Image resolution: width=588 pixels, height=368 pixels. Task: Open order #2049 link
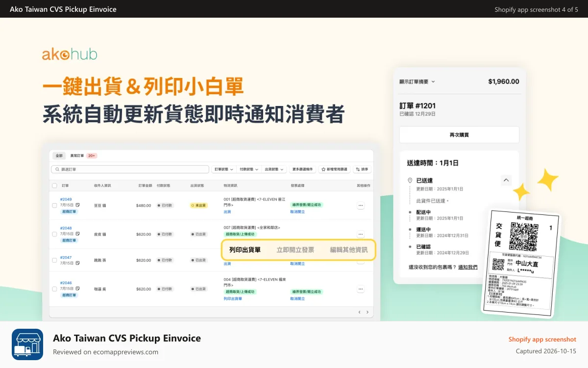pyautogui.click(x=66, y=199)
